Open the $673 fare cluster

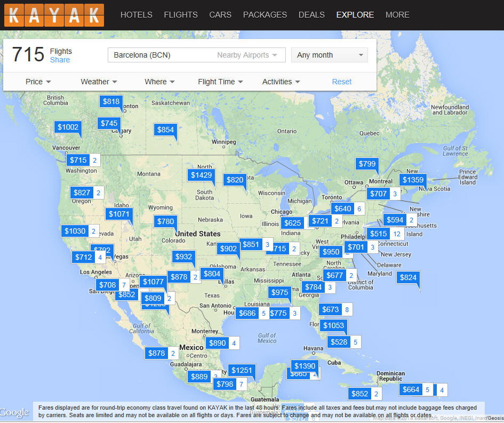[335, 309]
